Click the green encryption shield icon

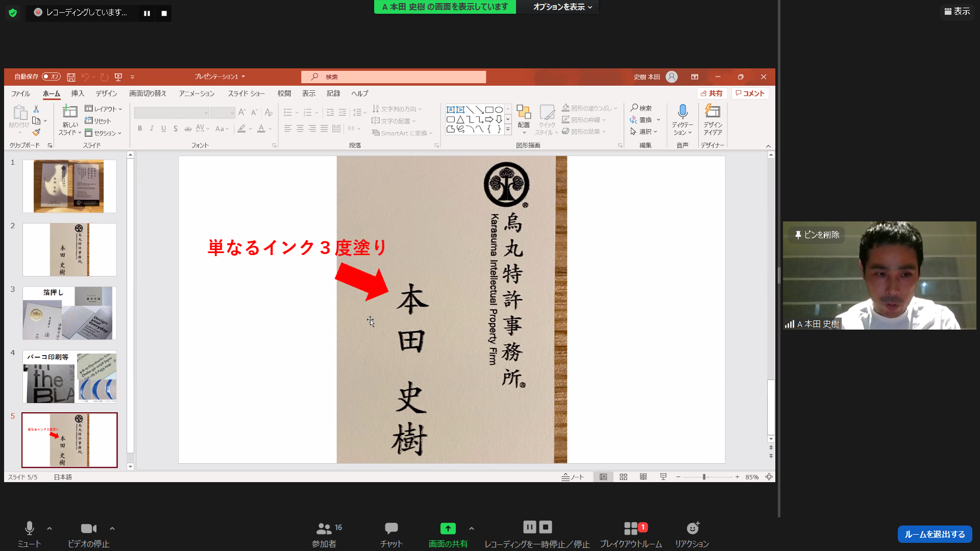pyautogui.click(x=13, y=13)
